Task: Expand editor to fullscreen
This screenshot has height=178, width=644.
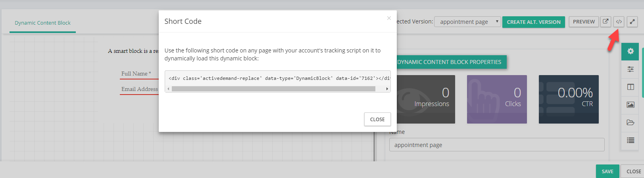Action: tap(632, 22)
